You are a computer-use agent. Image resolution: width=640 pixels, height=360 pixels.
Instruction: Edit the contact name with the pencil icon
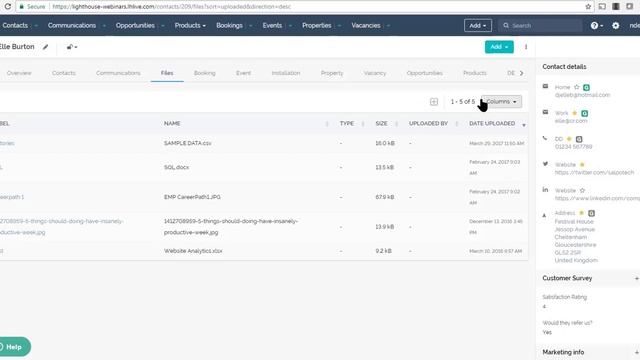(46, 47)
